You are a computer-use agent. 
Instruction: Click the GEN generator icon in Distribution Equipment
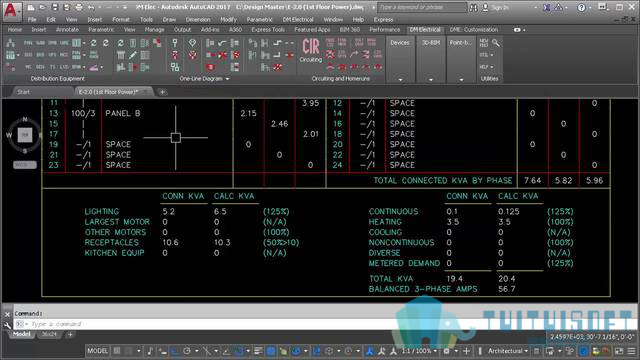(x=40, y=67)
